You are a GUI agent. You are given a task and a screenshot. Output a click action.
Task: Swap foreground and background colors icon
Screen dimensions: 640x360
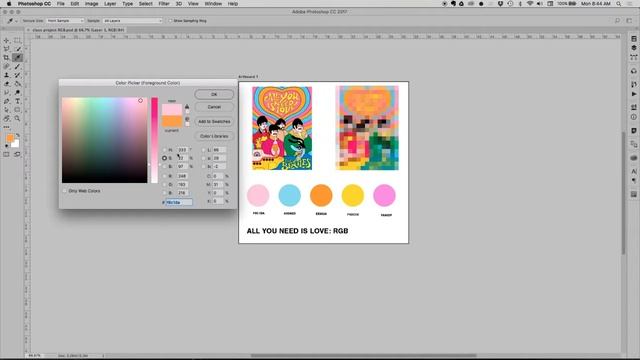(17, 135)
